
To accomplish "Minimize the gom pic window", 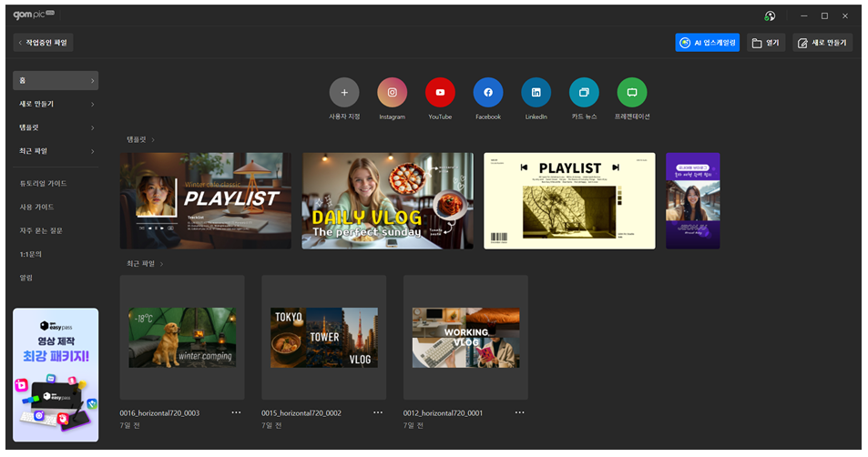I will (803, 16).
